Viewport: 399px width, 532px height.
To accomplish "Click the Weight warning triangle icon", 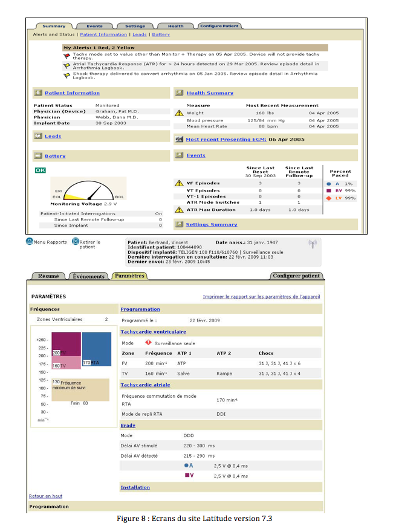I will click(179, 113).
